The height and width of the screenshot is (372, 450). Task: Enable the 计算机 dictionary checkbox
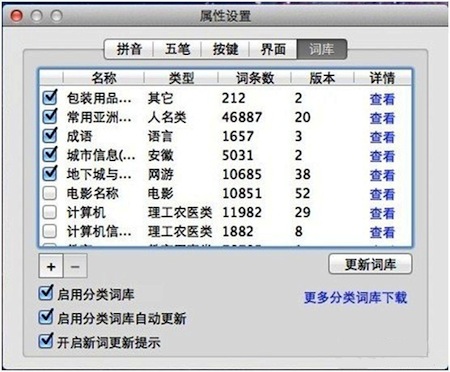[50, 212]
